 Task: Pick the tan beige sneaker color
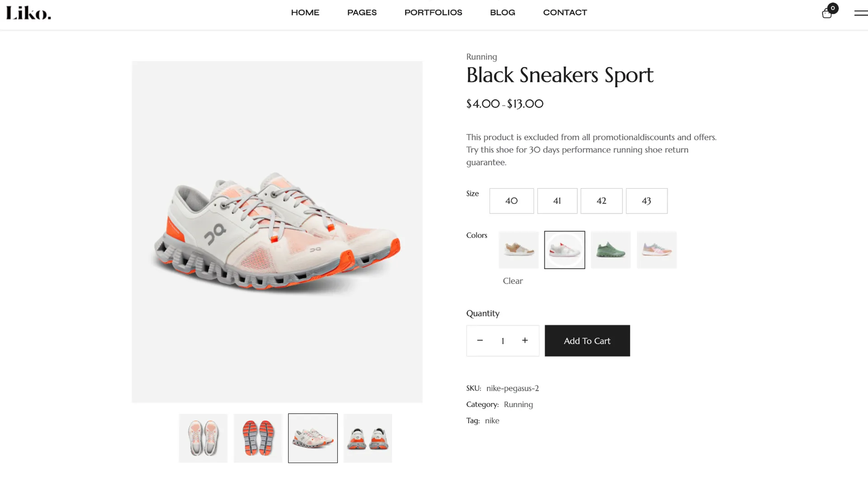pos(519,250)
